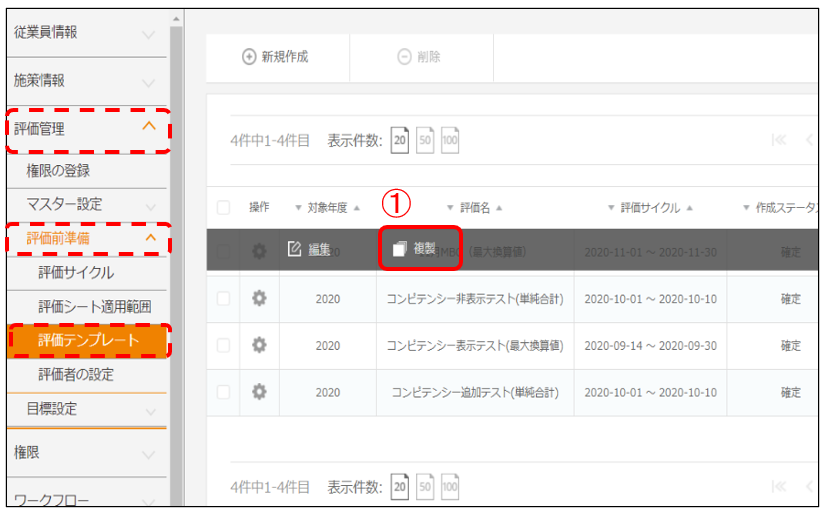Open gear menu for コンピテンシー追加テスト row

click(259, 392)
